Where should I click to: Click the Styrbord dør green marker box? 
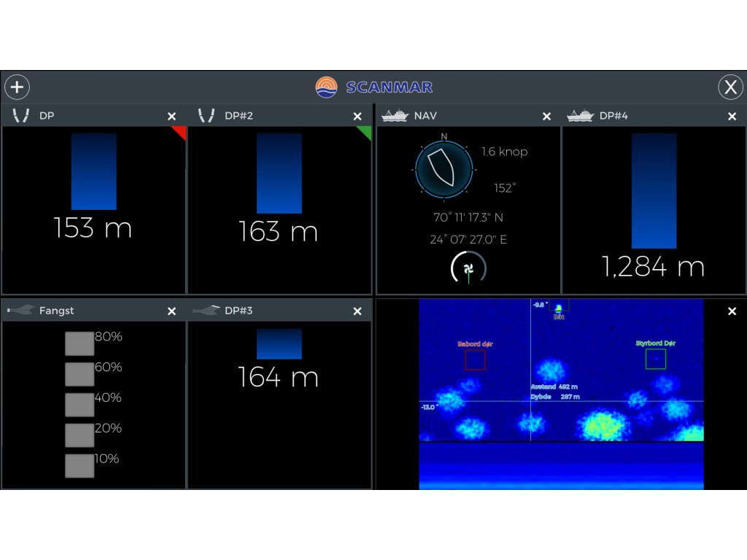[x=655, y=359]
